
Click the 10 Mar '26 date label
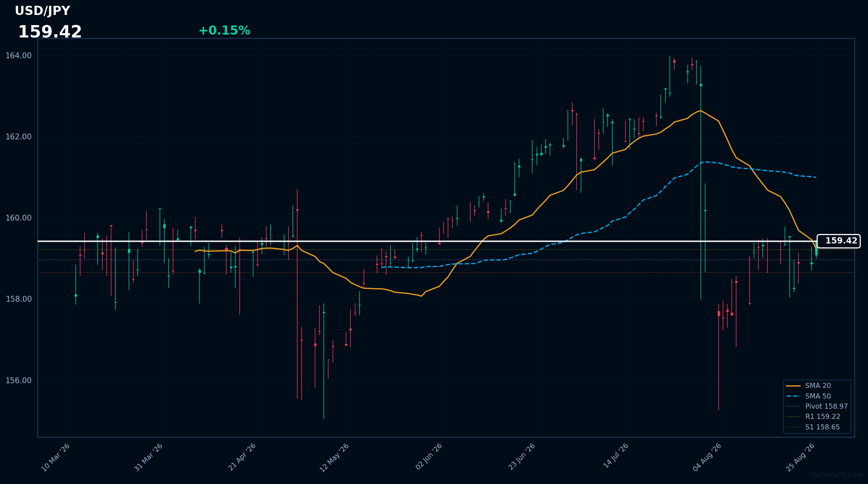[55, 457]
